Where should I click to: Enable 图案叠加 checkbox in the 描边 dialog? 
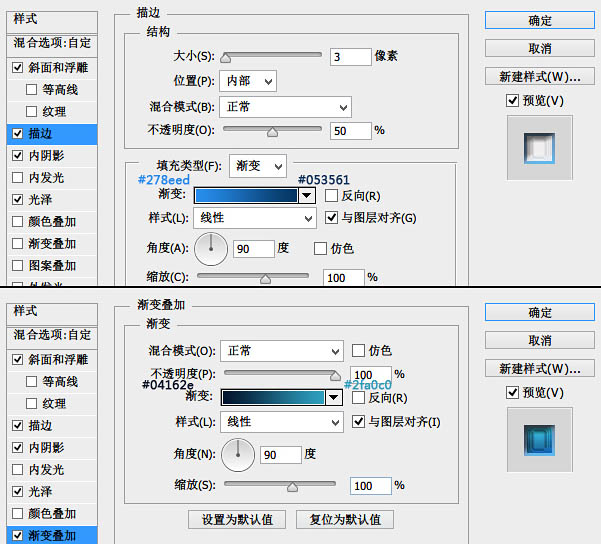(x=17, y=265)
